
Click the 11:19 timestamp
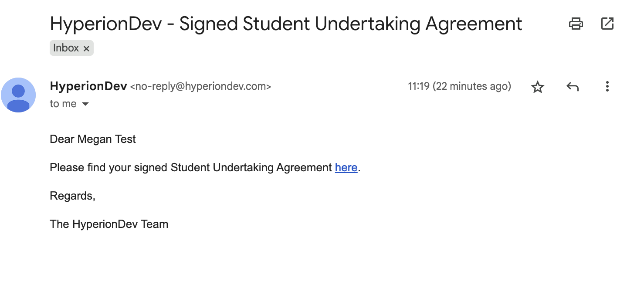point(418,86)
